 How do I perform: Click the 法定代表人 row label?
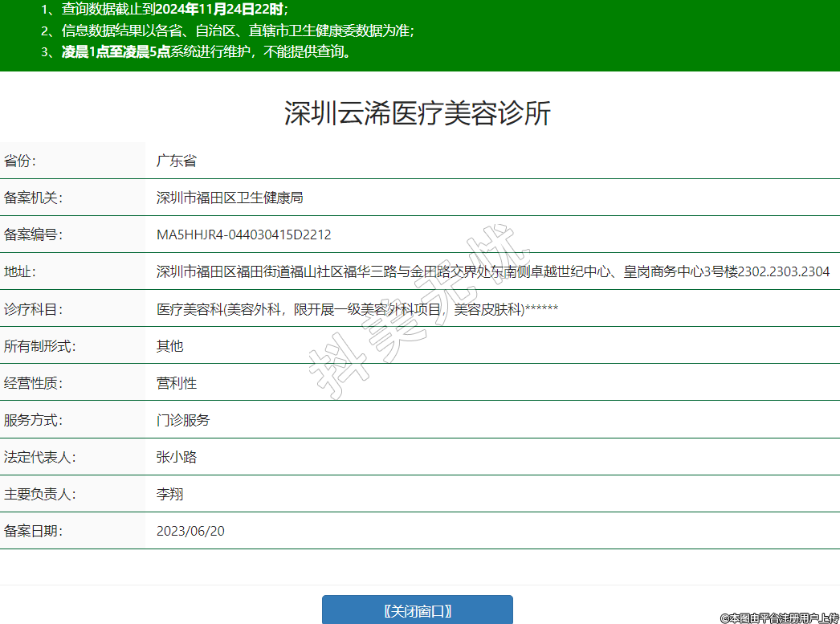click(39, 457)
